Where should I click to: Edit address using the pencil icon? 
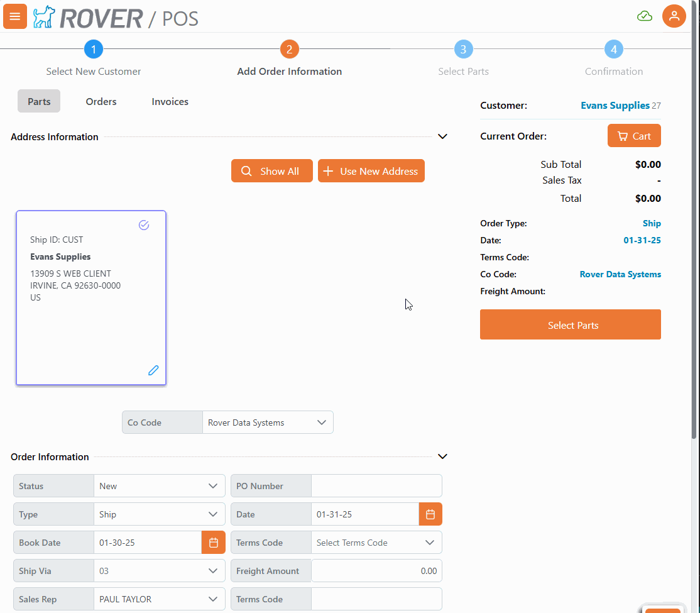(x=153, y=370)
